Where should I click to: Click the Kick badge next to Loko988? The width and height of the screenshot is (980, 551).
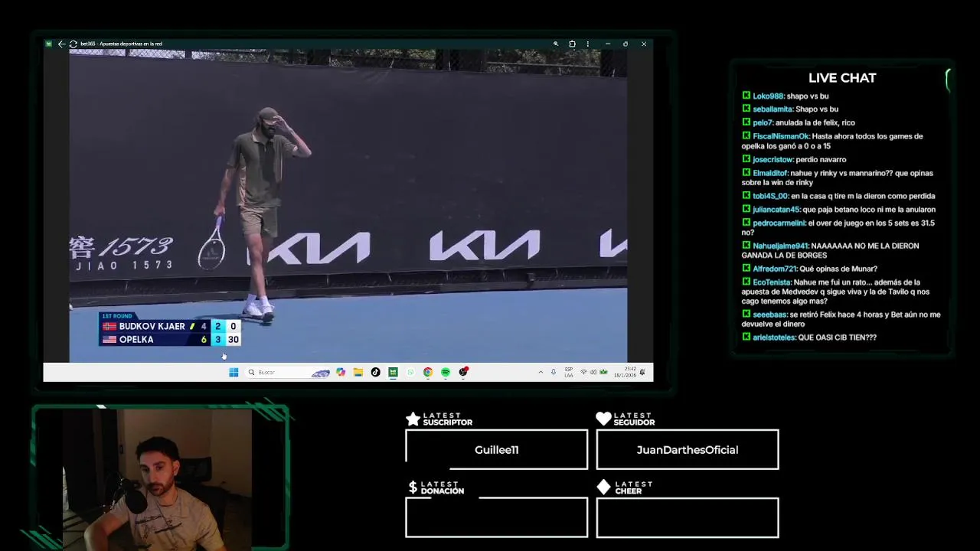coord(746,96)
